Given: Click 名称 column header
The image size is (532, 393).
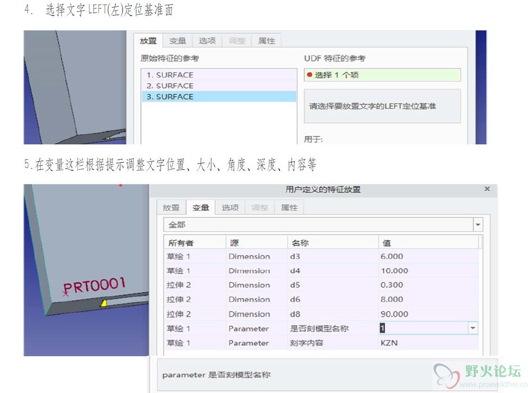Looking at the screenshot, I should 333,243.
